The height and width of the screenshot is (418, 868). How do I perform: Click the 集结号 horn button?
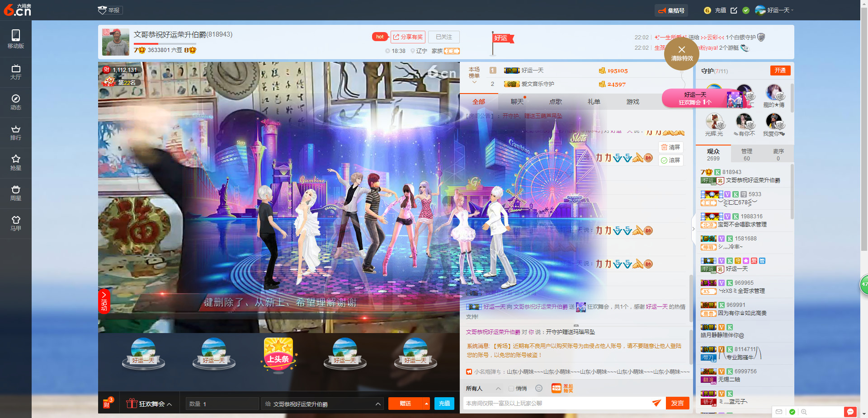click(x=671, y=10)
